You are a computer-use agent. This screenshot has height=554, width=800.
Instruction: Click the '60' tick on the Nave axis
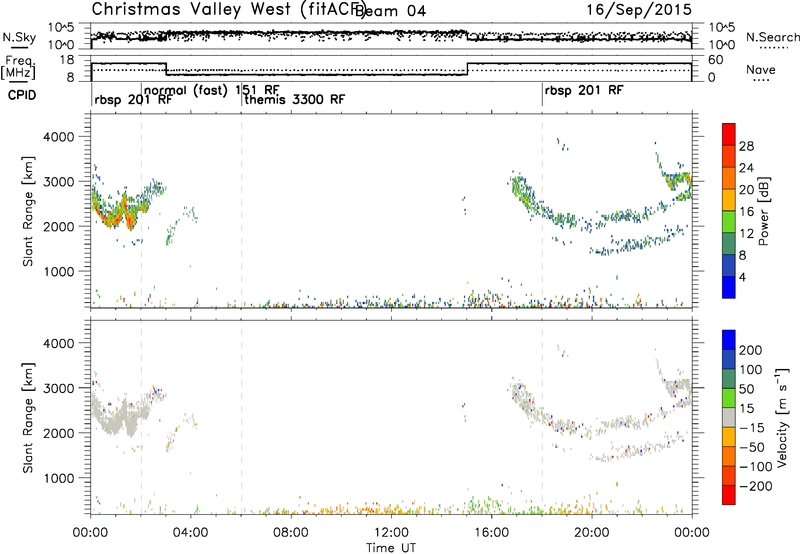click(715, 60)
